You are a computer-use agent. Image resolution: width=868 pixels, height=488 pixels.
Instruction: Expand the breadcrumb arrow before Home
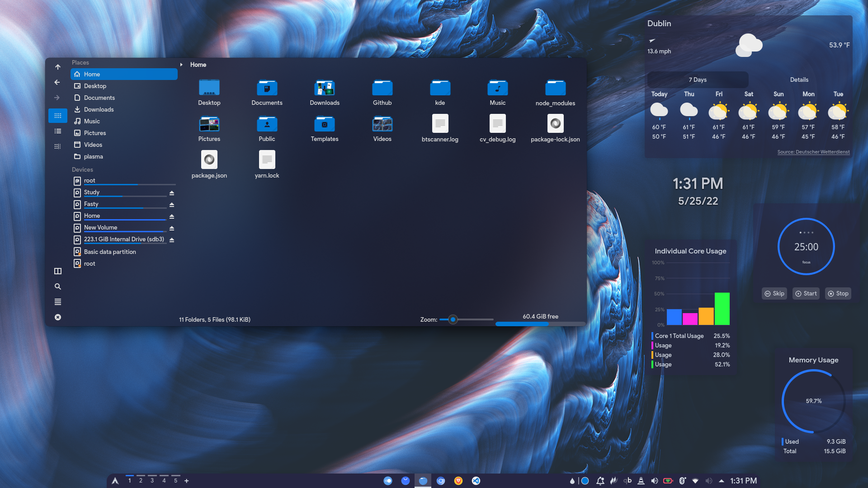(181, 65)
